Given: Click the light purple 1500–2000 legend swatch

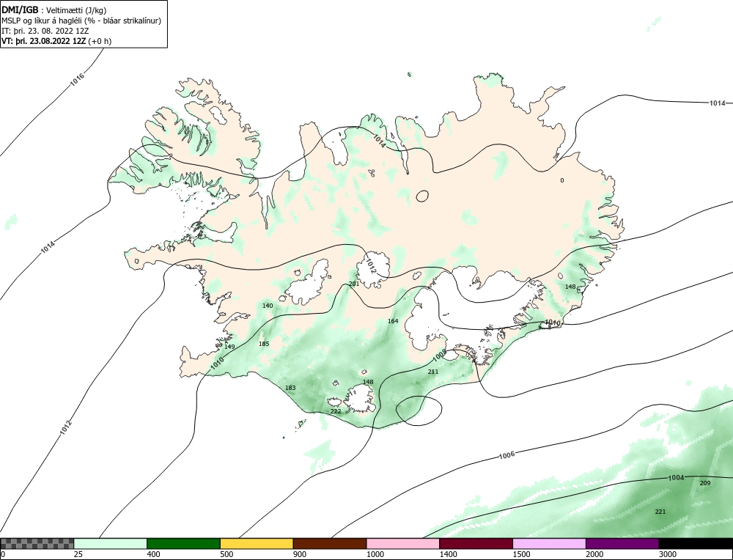Looking at the screenshot, I should pyautogui.click(x=549, y=544).
